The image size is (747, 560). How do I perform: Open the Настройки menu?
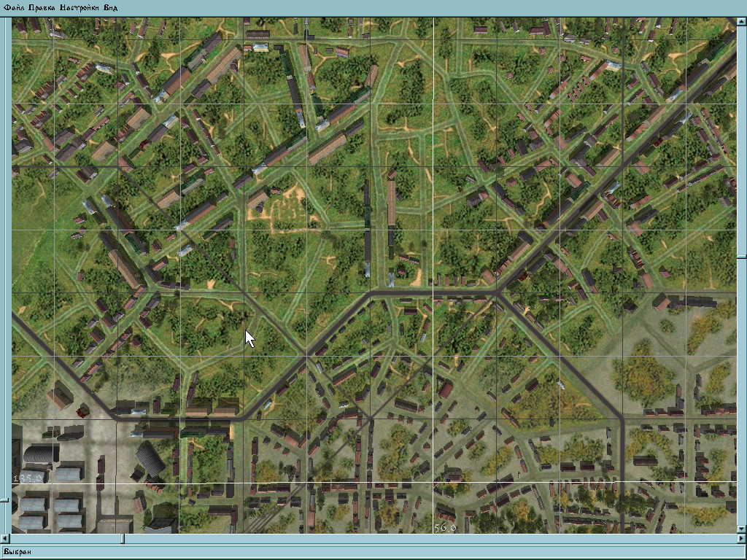79,7
